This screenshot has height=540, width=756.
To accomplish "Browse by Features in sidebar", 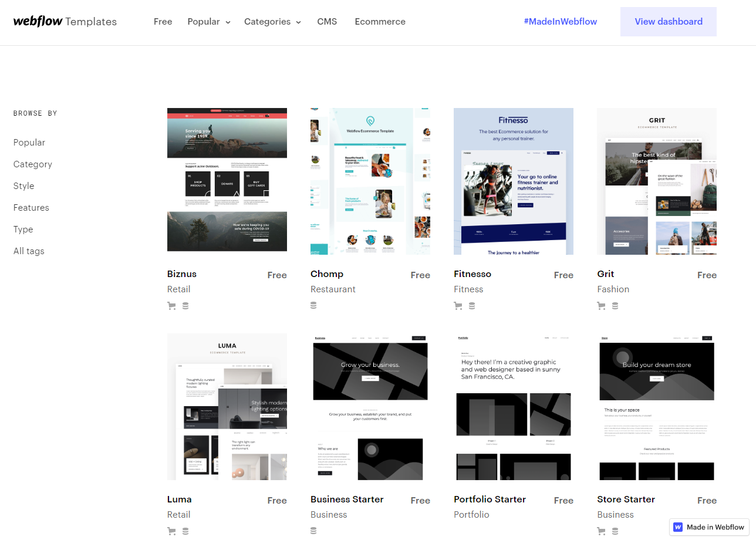I will coord(31,208).
